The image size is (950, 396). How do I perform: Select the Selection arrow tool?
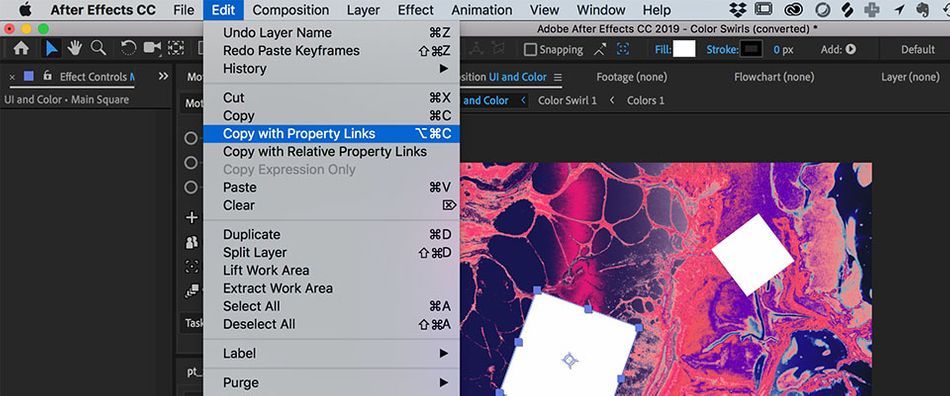pos(52,48)
